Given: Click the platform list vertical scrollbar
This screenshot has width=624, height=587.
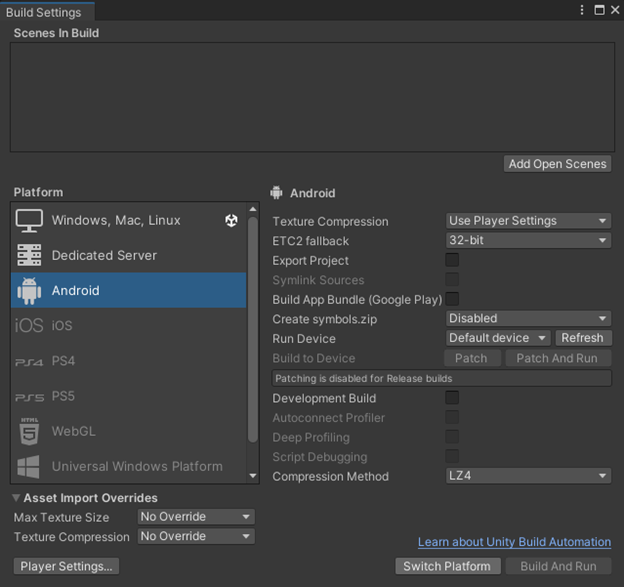Looking at the screenshot, I should [253, 330].
